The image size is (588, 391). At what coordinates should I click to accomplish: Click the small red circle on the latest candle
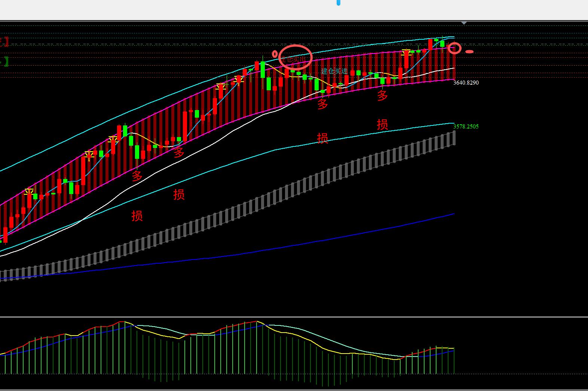[454, 48]
